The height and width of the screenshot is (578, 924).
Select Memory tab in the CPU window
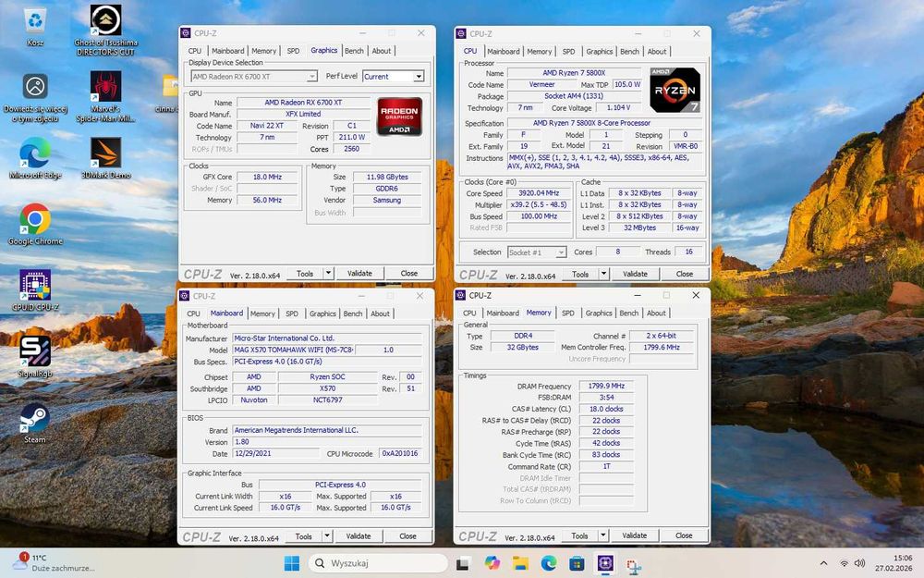click(x=540, y=51)
